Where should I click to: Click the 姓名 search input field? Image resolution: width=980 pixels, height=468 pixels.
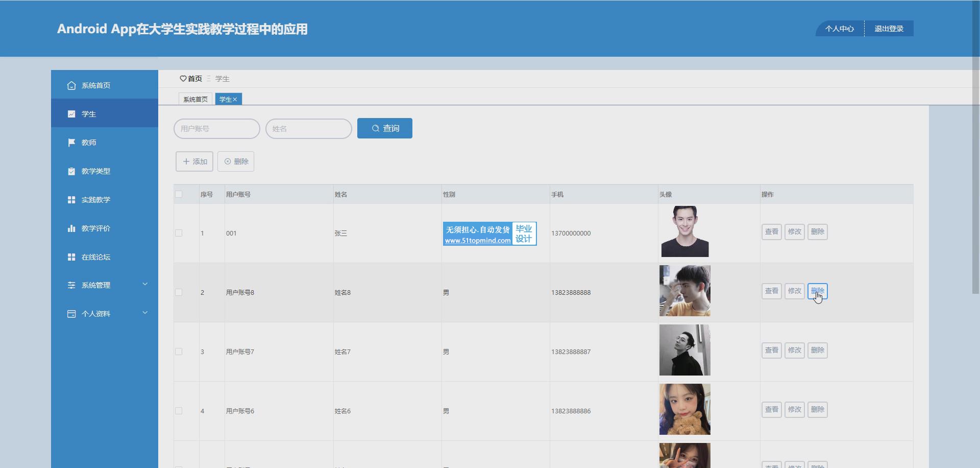coord(309,129)
